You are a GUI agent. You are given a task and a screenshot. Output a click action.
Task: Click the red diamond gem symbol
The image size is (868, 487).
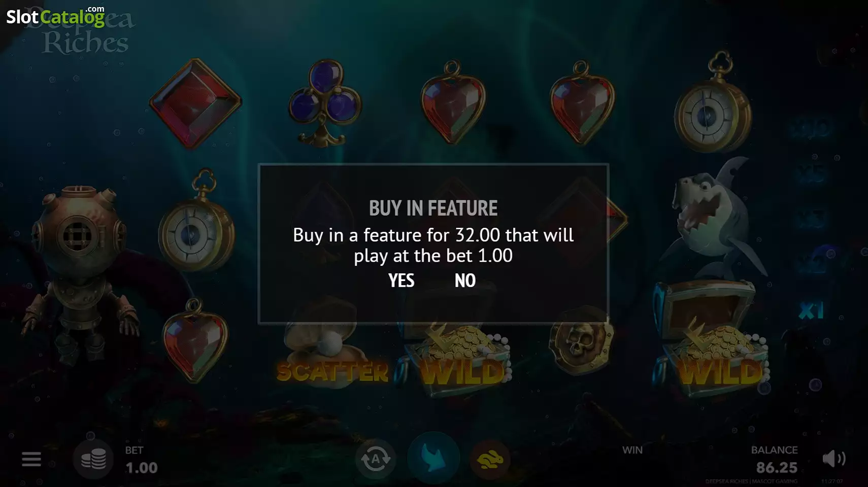(x=195, y=104)
